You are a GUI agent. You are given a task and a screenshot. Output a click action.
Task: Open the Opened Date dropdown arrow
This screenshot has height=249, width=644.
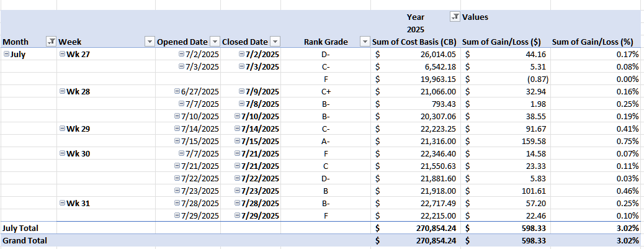[214, 42]
